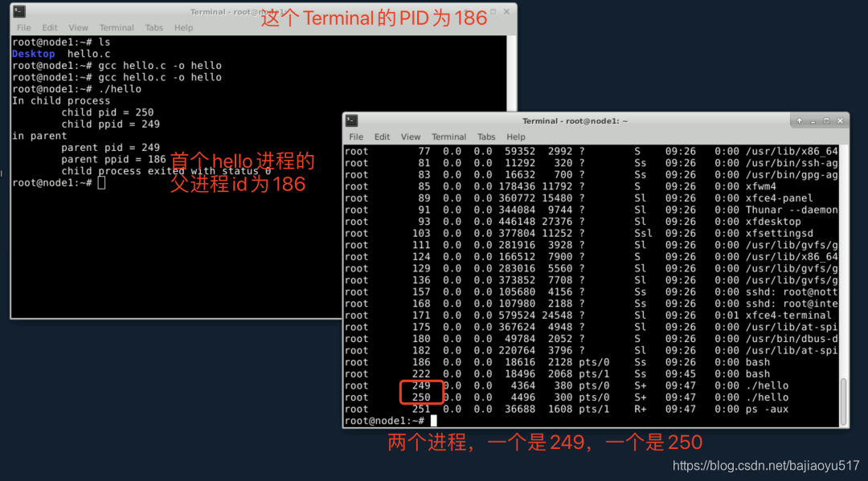Click the 'ps -aux' process row
868x481 pixels.
coord(592,409)
